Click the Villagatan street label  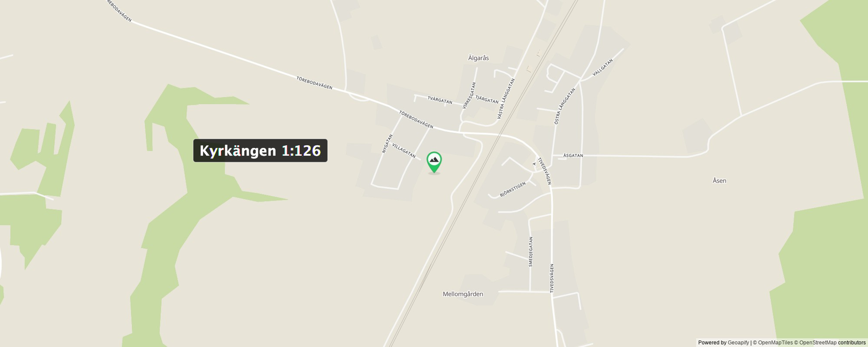[x=404, y=151]
